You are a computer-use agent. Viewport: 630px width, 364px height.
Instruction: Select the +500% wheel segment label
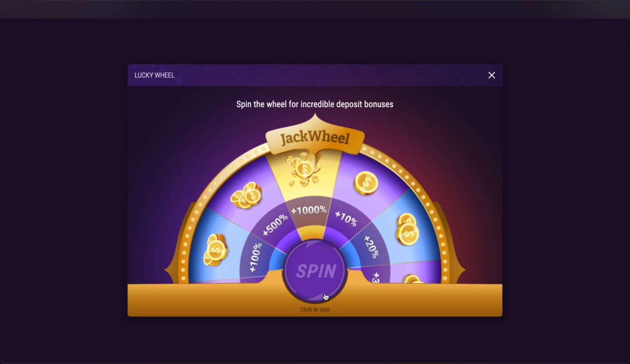click(275, 225)
